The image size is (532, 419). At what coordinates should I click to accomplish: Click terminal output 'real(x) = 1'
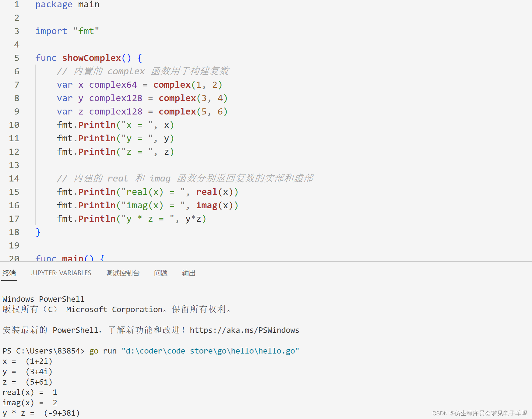point(30,392)
